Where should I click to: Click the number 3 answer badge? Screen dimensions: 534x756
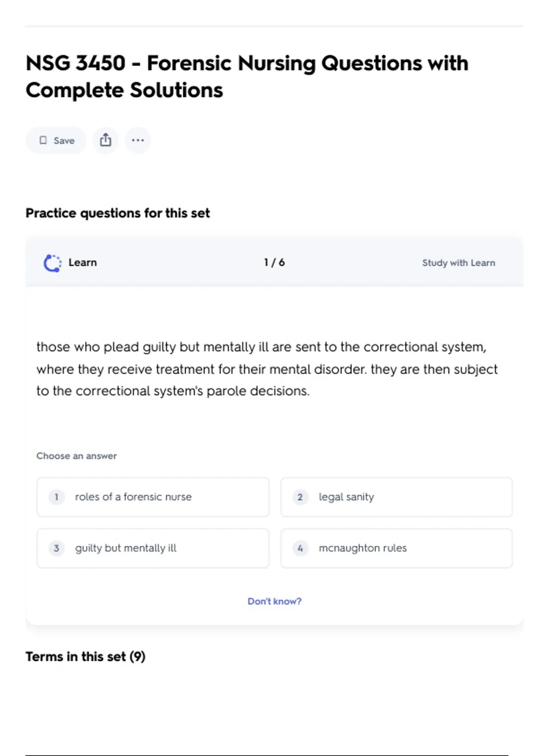57,548
